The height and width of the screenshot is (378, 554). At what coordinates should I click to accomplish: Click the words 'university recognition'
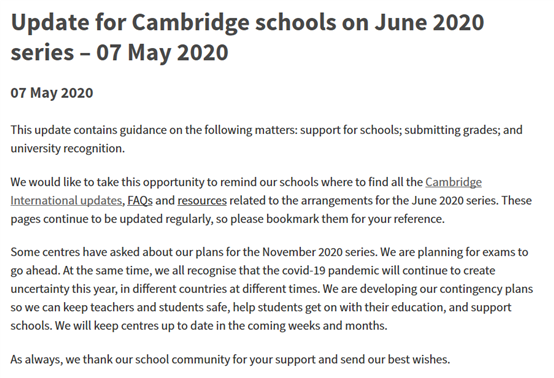pyautogui.click(x=67, y=148)
